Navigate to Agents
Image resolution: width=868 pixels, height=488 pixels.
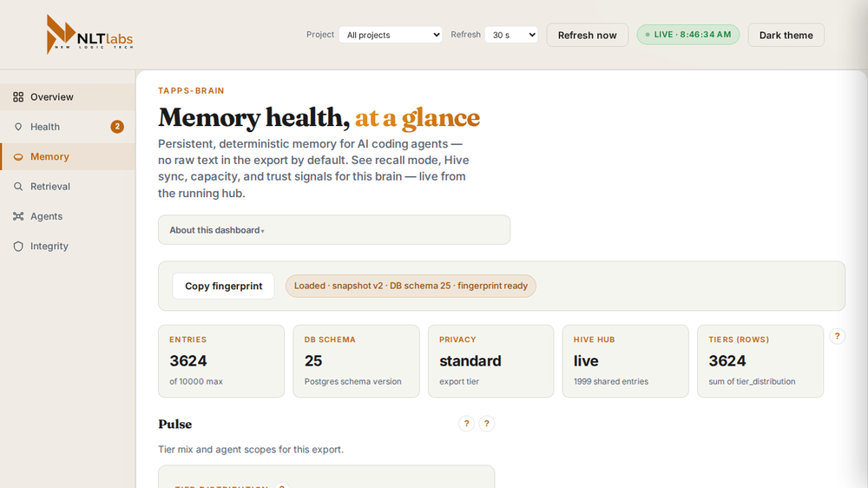click(68, 216)
